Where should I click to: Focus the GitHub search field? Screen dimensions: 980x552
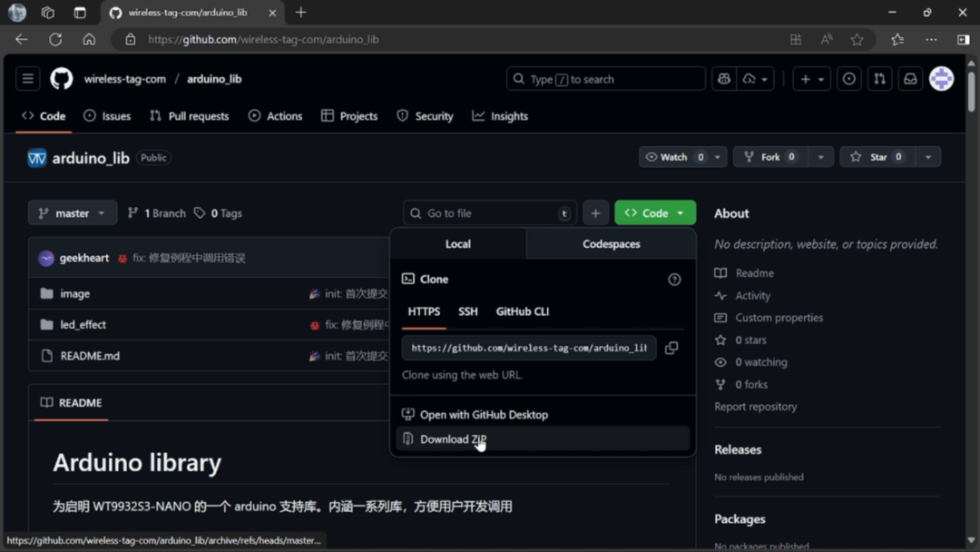(x=605, y=79)
